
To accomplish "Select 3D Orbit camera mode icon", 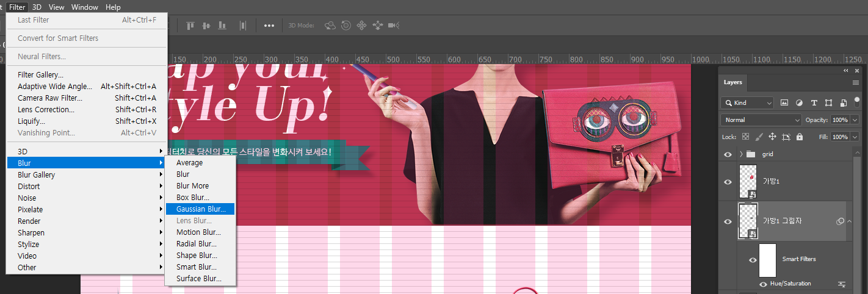I will point(330,25).
